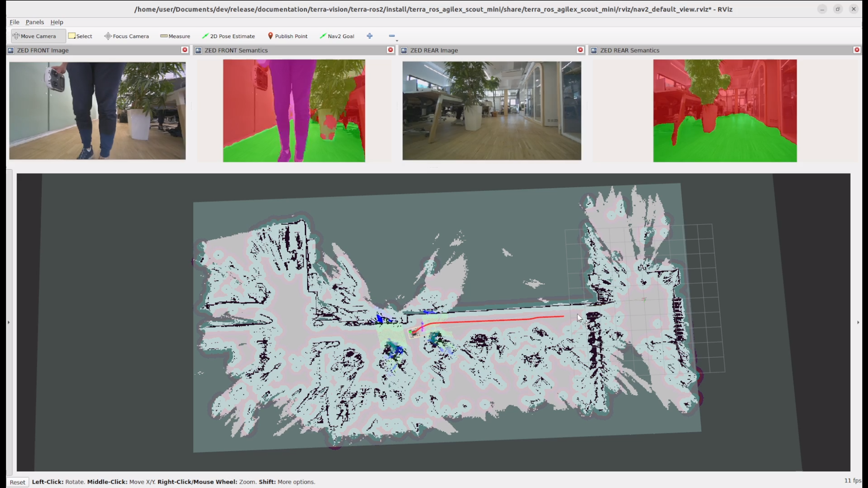The height and width of the screenshot is (488, 868).
Task: Activate the Select tool
Action: pos(80,36)
